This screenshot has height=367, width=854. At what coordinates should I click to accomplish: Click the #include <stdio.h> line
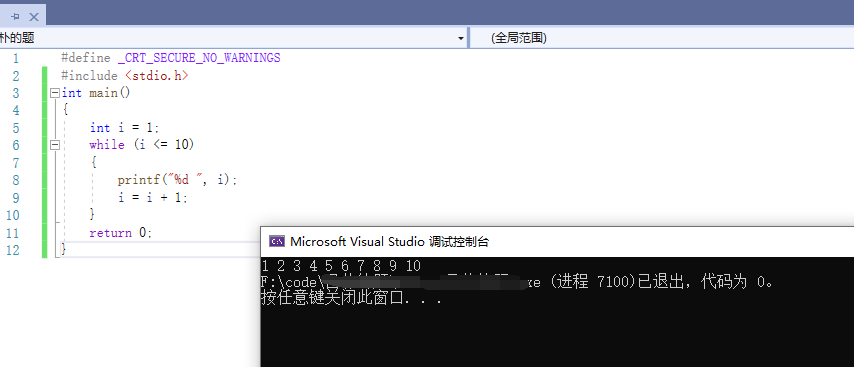[x=125, y=76]
